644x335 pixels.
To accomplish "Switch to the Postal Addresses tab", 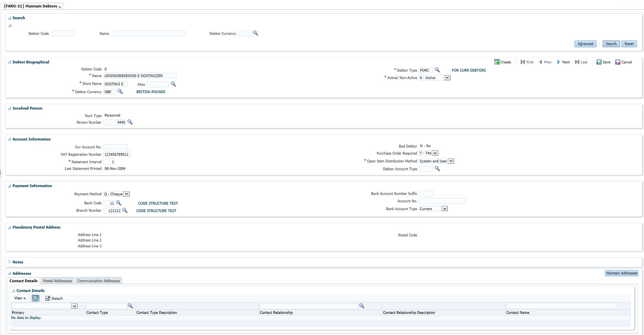I will tap(57, 281).
